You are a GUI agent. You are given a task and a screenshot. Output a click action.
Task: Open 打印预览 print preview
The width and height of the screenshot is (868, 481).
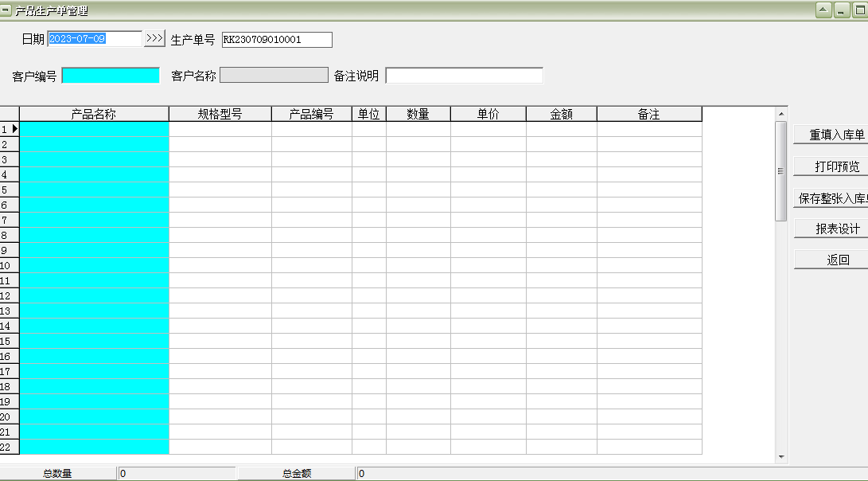831,166
